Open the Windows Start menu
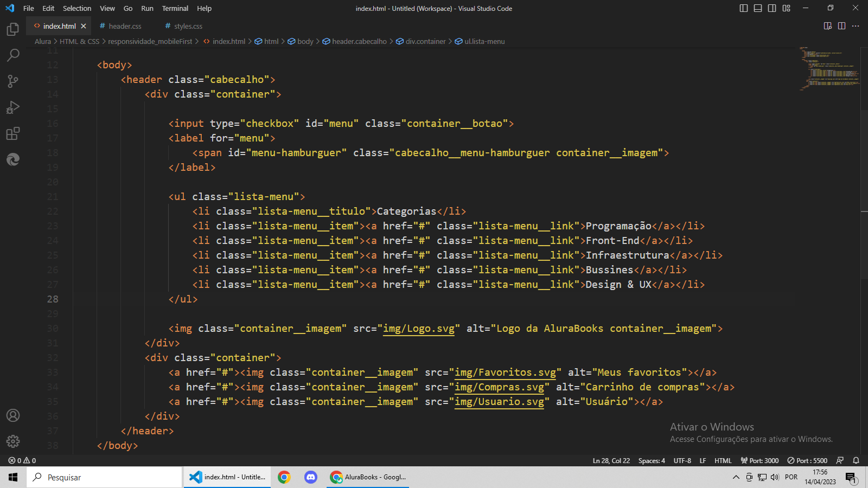The width and height of the screenshot is (868, 488). (x=13, y=477)
